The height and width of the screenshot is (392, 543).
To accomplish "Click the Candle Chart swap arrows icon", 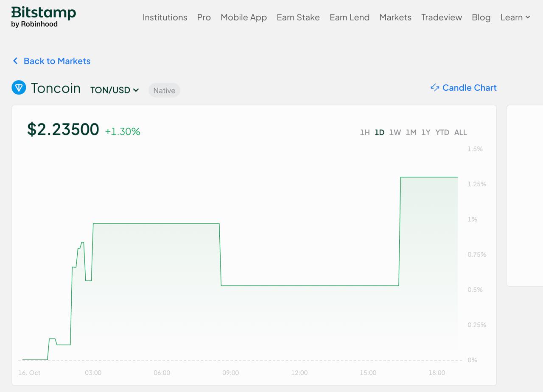I will click(x=434, y=87).
